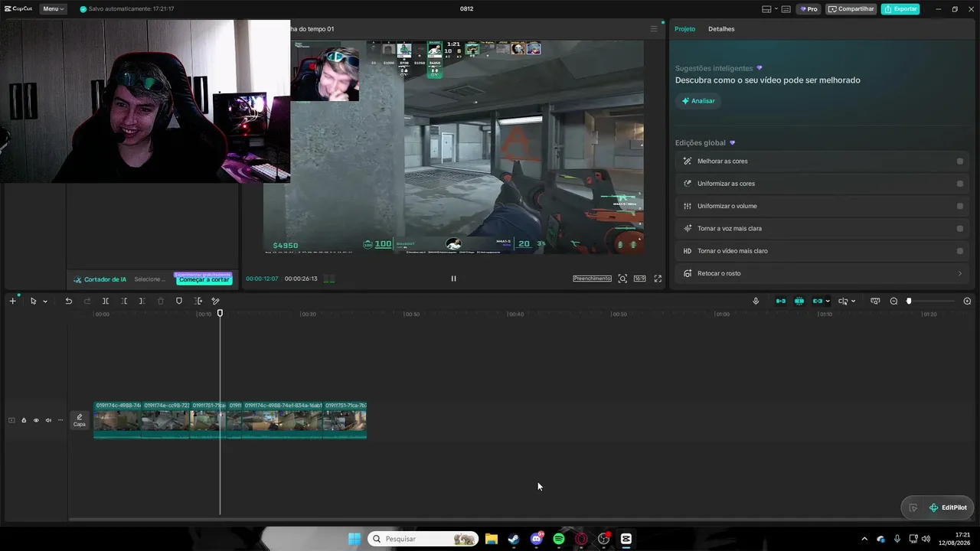Toggle Tornar a voz mais clara
Screen dimensions: 980x551
click(x=960, y=228)
